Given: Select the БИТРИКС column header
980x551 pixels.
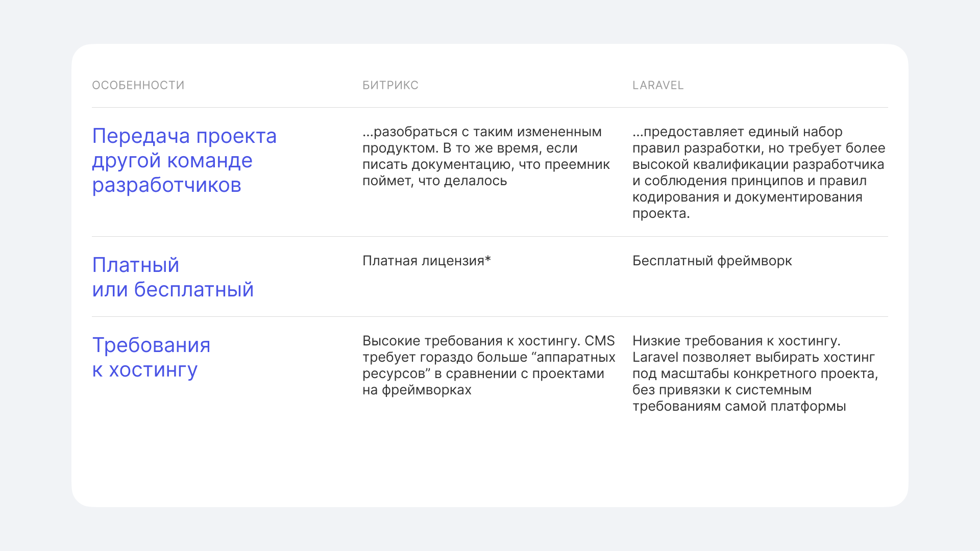Looking at the screenshot, I should pos(390,85).
